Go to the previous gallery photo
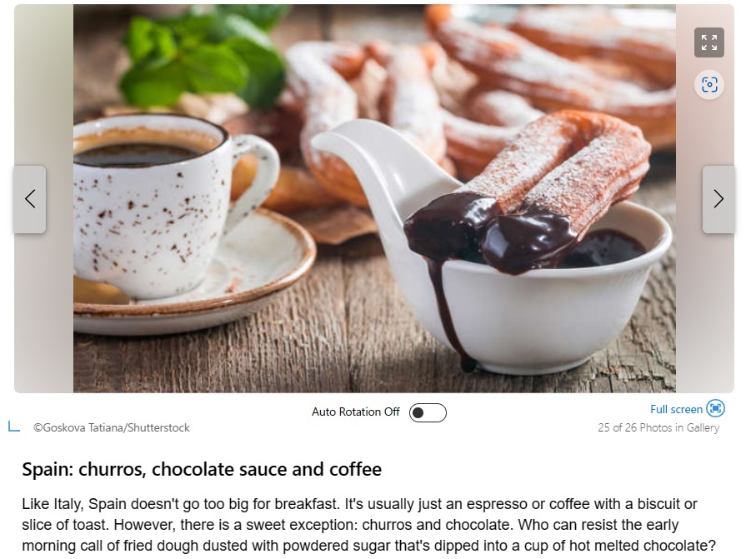The image size is (756, 559). pyautogui.click(x=30, y=199)
